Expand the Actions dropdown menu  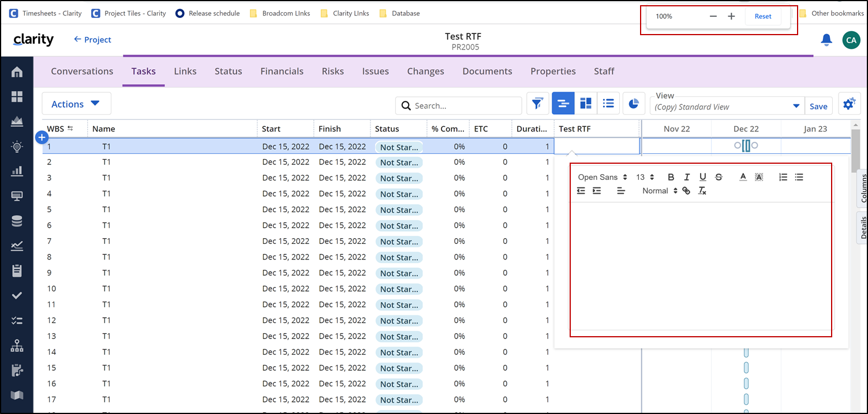click(x=76, y=104)
